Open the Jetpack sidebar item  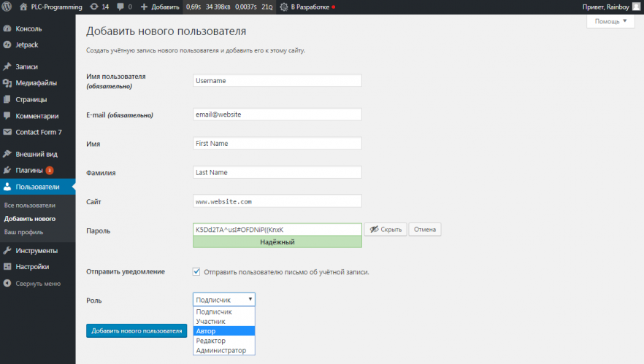click(26, 44)
